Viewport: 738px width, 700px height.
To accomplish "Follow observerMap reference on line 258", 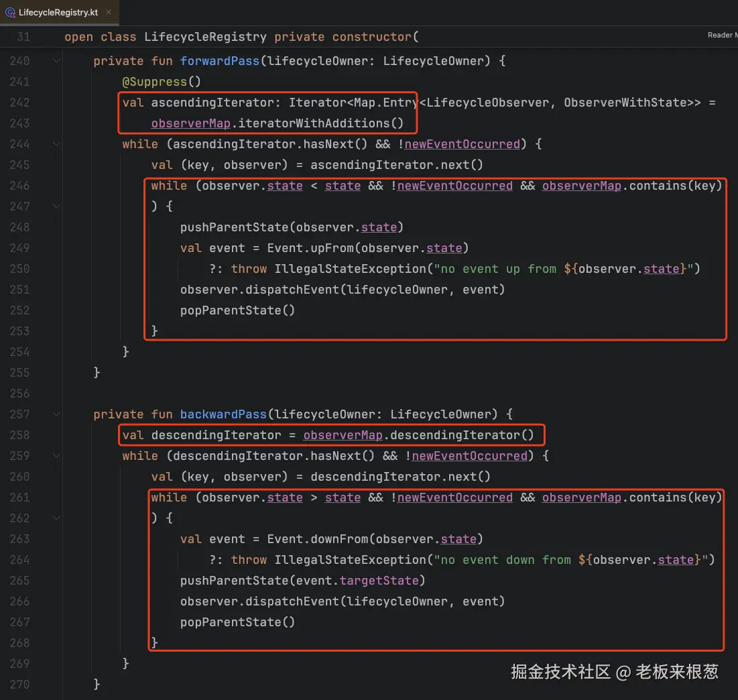I will point(343,435).
